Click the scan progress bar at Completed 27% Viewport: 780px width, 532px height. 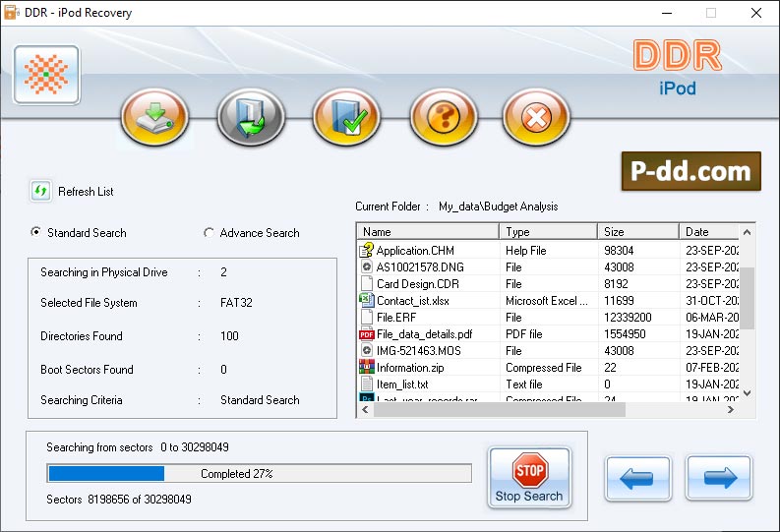259,473
